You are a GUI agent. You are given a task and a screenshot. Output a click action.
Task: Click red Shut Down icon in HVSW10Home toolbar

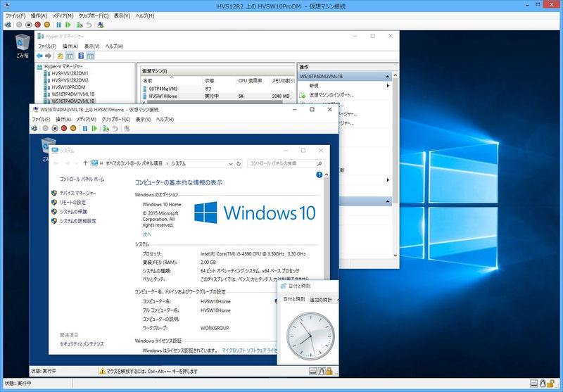64,128
